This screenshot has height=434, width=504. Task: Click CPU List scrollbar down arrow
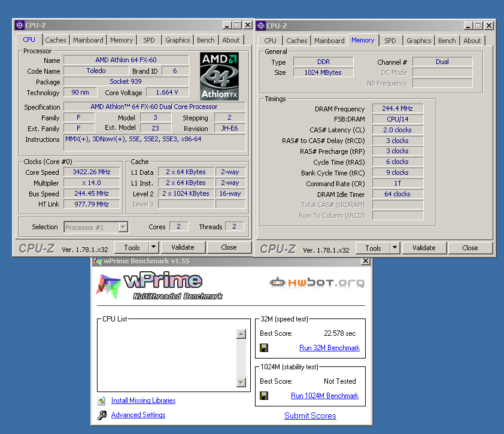pyautogui.click(x=241, y=383)
